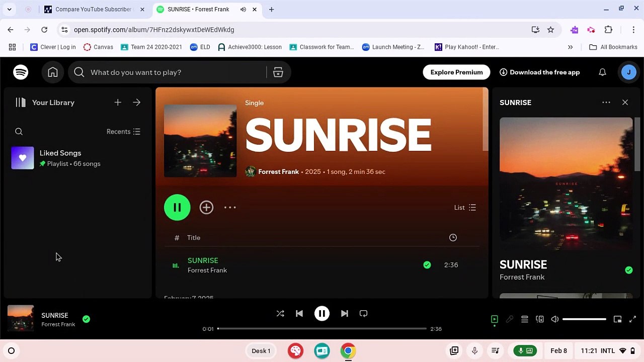Click SUNRISE title in bottom player bar
The image size is (644, 362).
[x=55, y=315]
